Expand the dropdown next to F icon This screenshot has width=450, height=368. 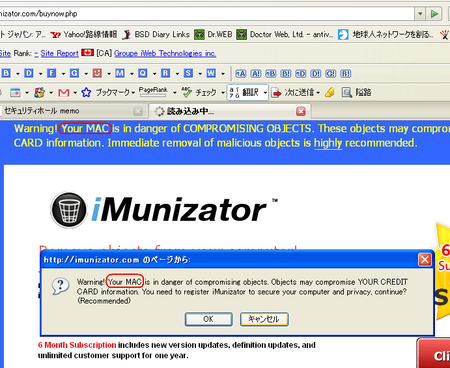pyautogui.click(x=63, y=73)
